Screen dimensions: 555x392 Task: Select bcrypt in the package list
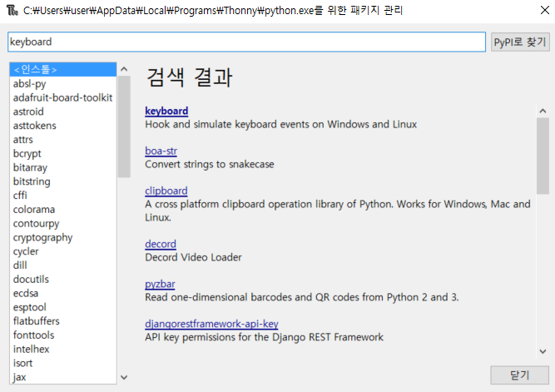coord(63,153)
